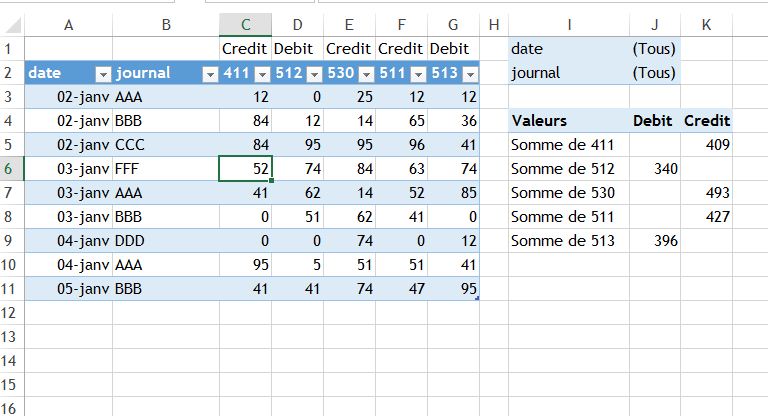Click the pivot date filter value (Tous)
The image size is (768, 416).
click(x=654, y=49)
